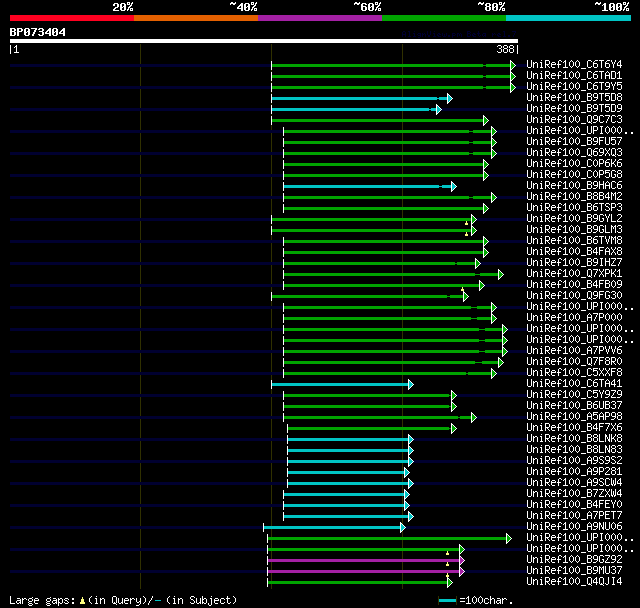This screenshot has width=640, height=608.
Task: Select the UniRef100_A9P281 label
Action: 574,472
